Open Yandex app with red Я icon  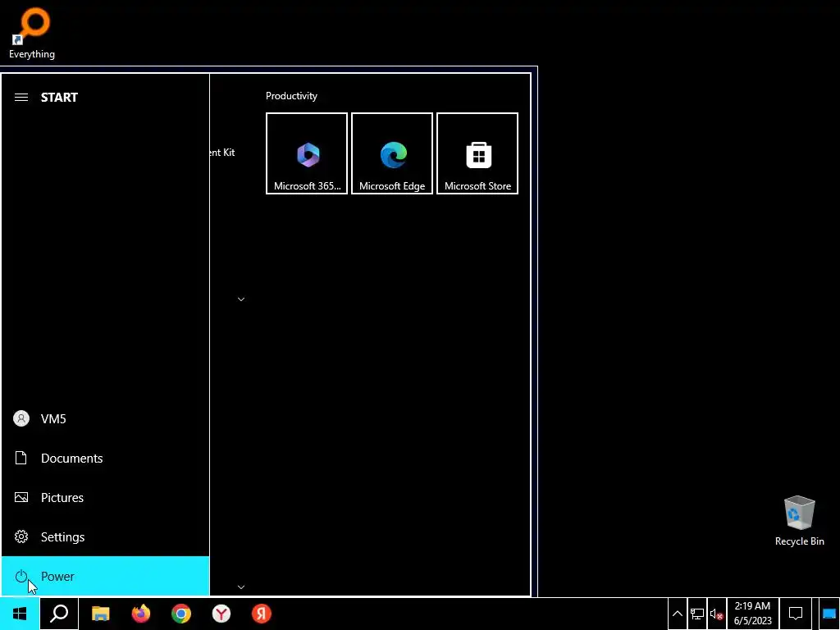point(262,614)
